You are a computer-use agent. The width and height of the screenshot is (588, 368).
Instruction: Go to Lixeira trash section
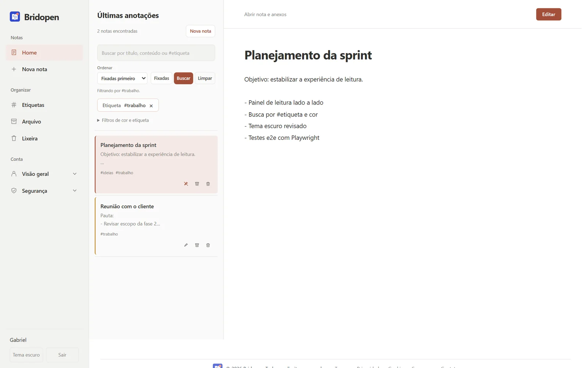tap(44, 138)
